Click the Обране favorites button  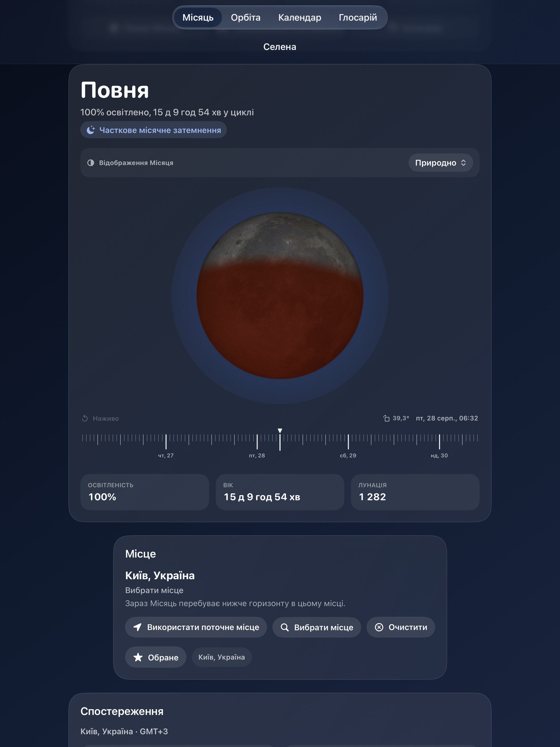[156, 657]
